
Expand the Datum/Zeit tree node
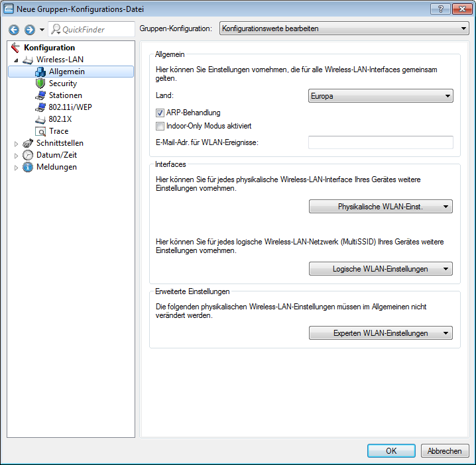[x=17, y=156]
